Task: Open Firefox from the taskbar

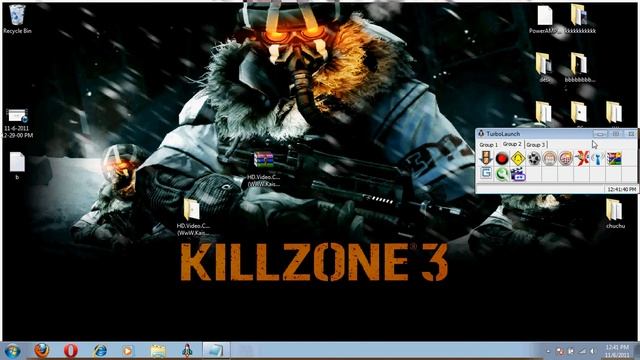Action: pos(41,351)
